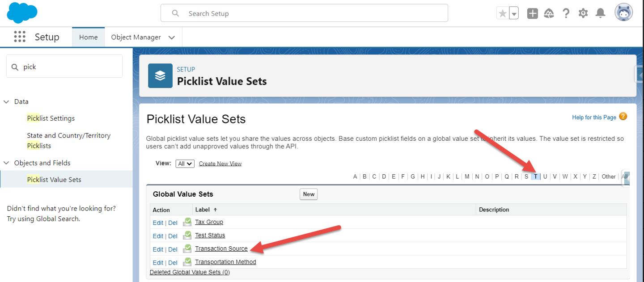The image size is (644, 282).
Task: Open Help for this Page link
Action: point(594,117)
